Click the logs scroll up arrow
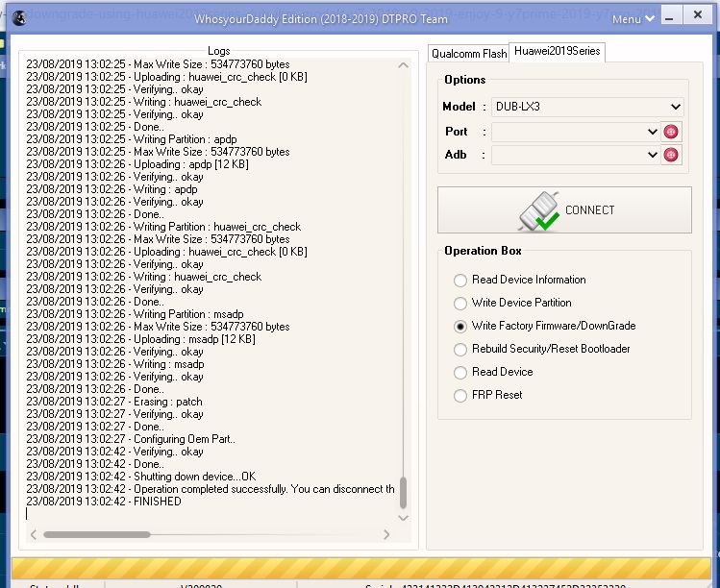The image size is (720, 588). coord(403,65)
